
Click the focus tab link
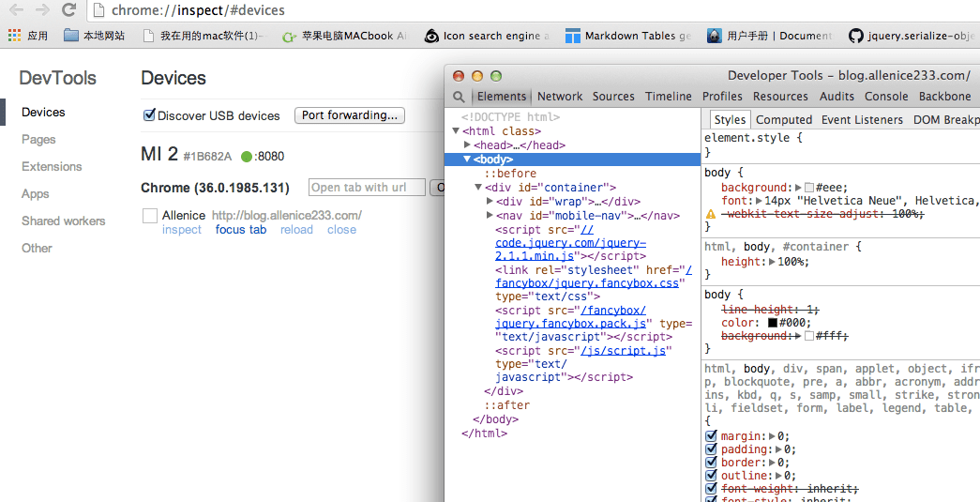coord(241,230)
